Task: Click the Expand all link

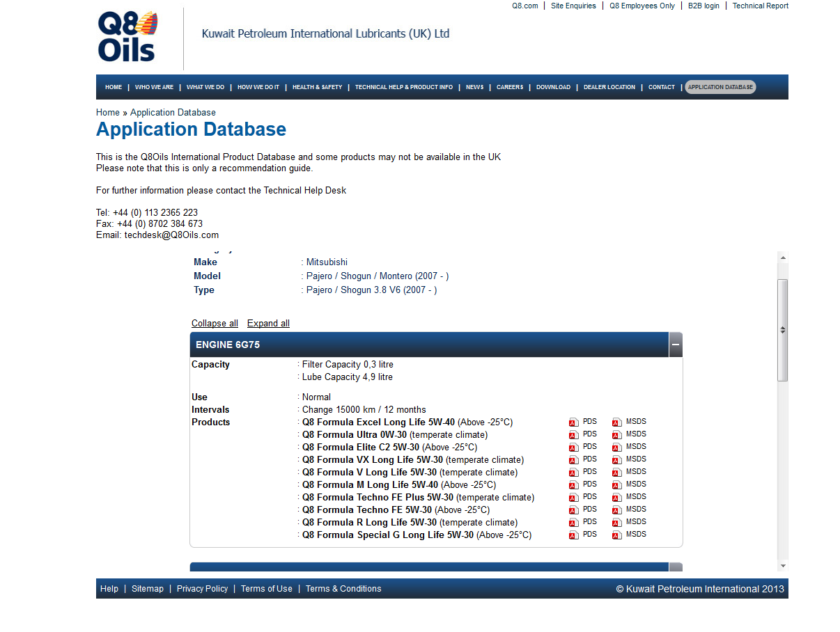Action: tap(268, 324)
